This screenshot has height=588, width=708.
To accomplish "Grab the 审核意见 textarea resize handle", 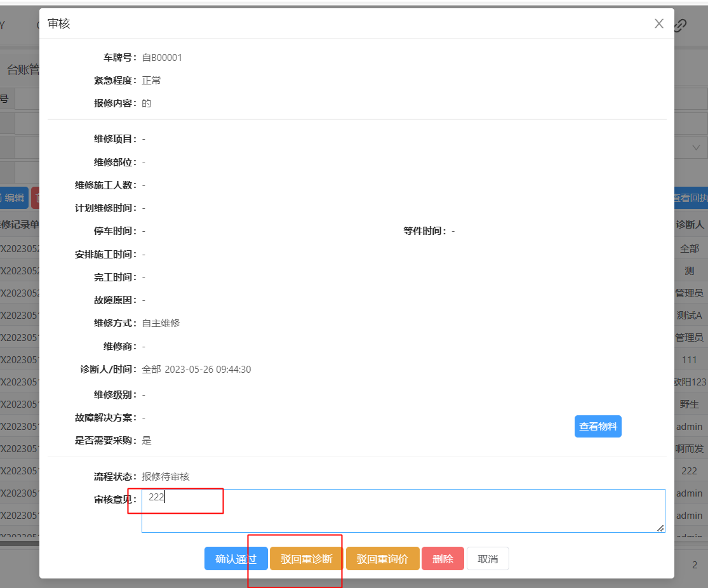I will (x=660, y=528).
